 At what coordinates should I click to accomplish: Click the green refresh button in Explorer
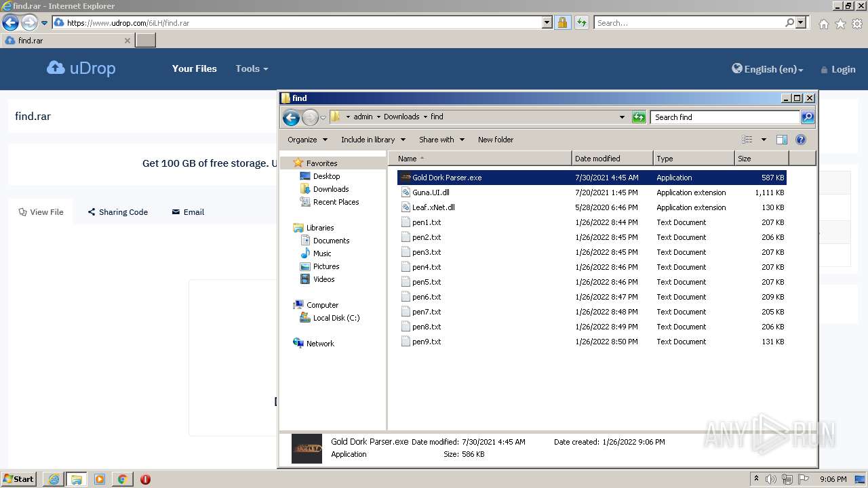[x=639, y=117]
